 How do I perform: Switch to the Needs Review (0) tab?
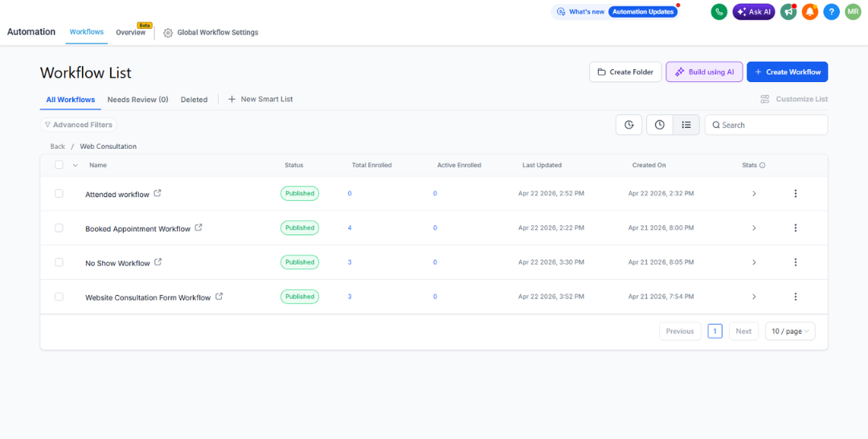pos(138,100)
